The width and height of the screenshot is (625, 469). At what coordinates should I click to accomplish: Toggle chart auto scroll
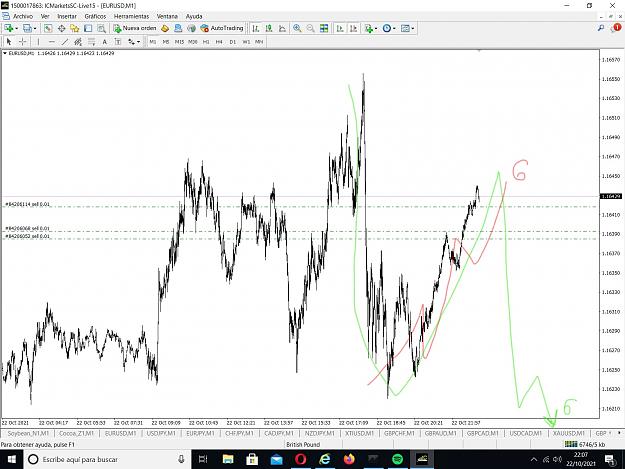pyautogui.click(x=340, y=28)
